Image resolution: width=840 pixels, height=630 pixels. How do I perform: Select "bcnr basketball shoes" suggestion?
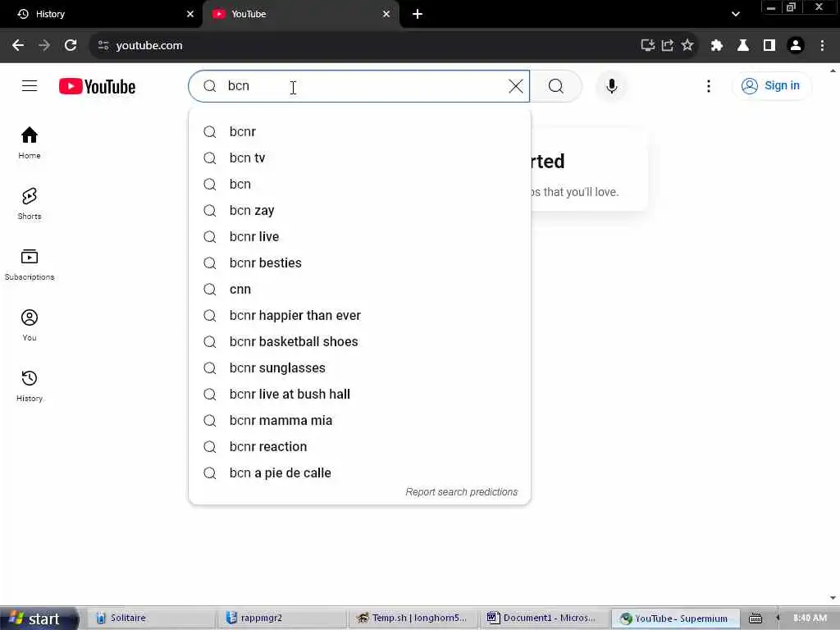359,341
